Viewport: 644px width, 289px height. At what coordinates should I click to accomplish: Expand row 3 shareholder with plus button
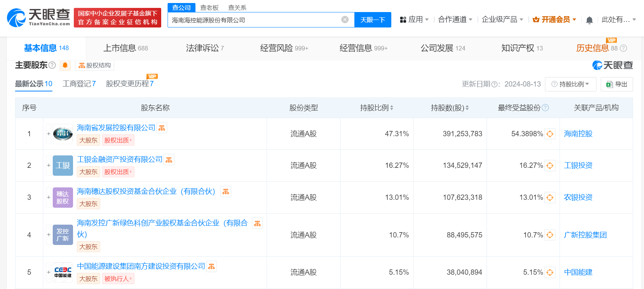click(x=49, y=198)
